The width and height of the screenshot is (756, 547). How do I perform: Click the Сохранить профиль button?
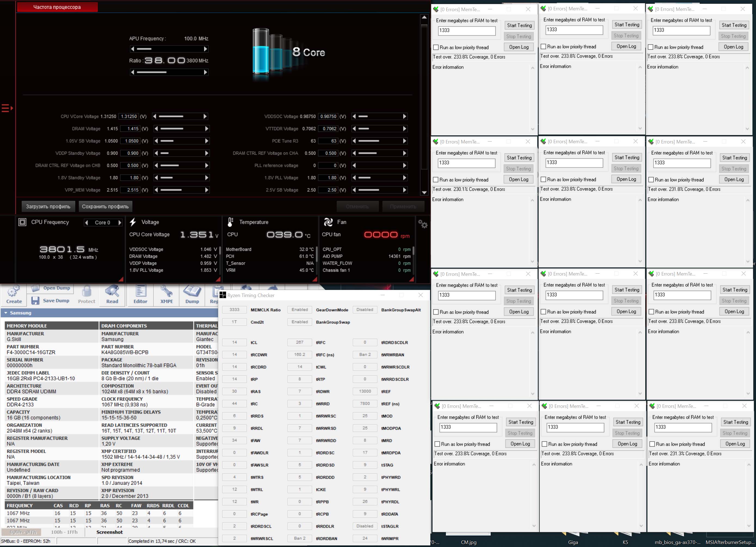105,206
